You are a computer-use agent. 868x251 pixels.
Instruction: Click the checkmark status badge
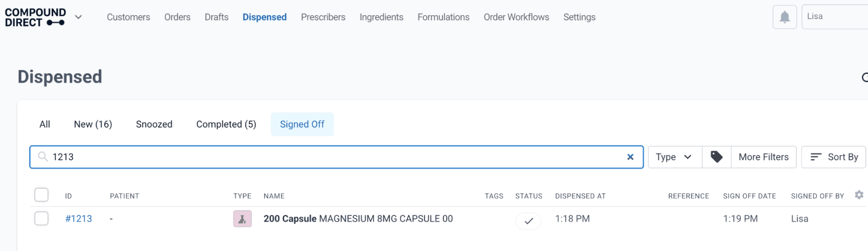tap(528, 221)
